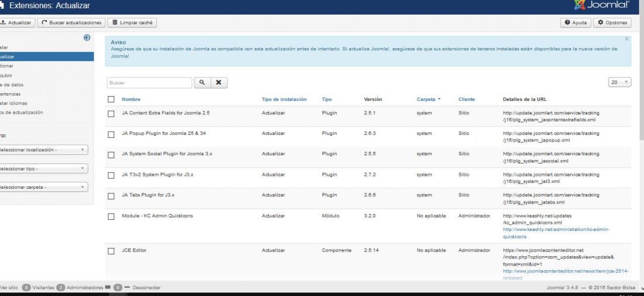
Task: Focus the Buscar search field
Action: pos(149,83)
